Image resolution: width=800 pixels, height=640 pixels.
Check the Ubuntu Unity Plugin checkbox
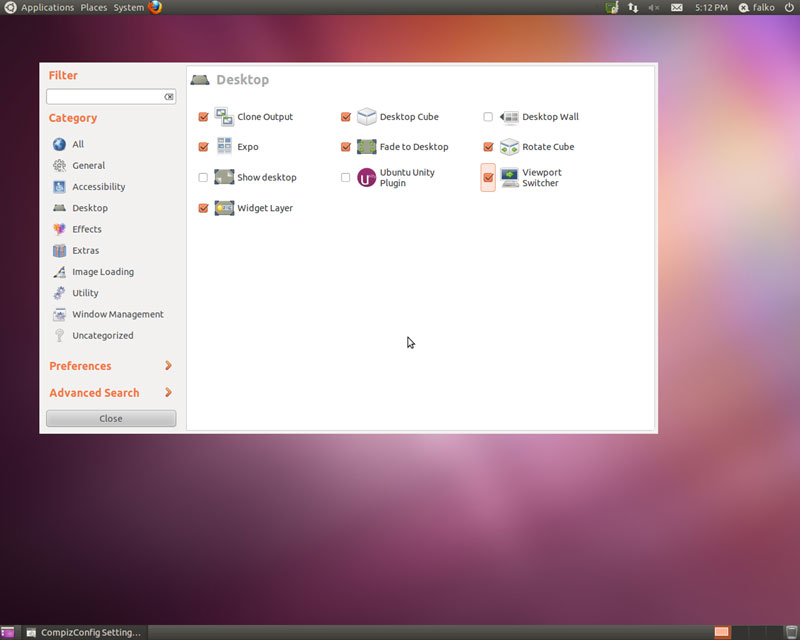(345, 177)
